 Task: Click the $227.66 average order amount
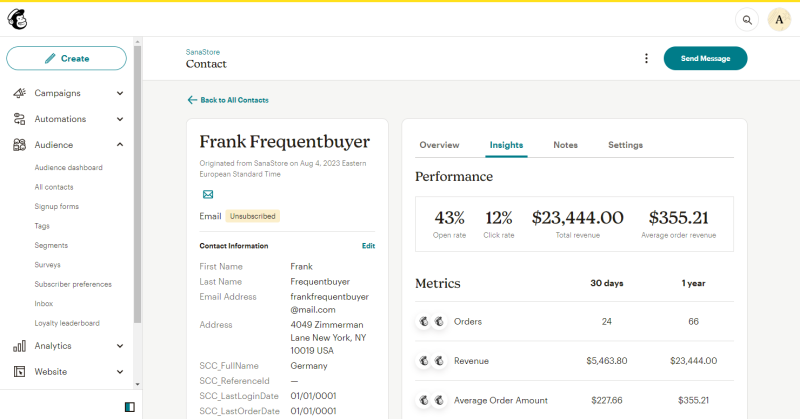pyautogui.click(x=607, y=400)
